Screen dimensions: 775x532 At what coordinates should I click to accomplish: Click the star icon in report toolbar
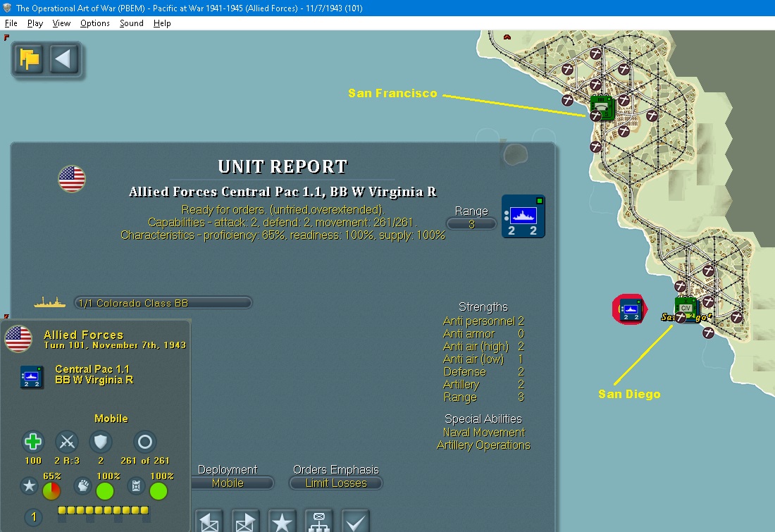[282, 521]
